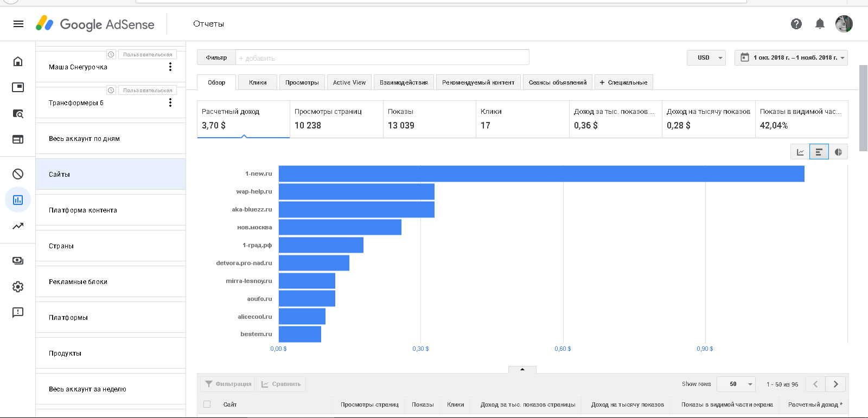
Task: Select the Active View tab
Action: coord(349,82)
